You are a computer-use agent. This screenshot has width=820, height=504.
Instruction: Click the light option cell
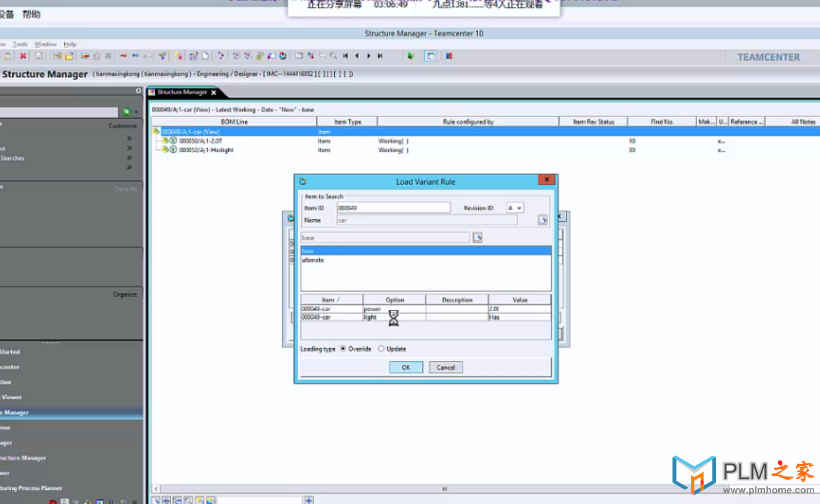click(x=394, y=317)
